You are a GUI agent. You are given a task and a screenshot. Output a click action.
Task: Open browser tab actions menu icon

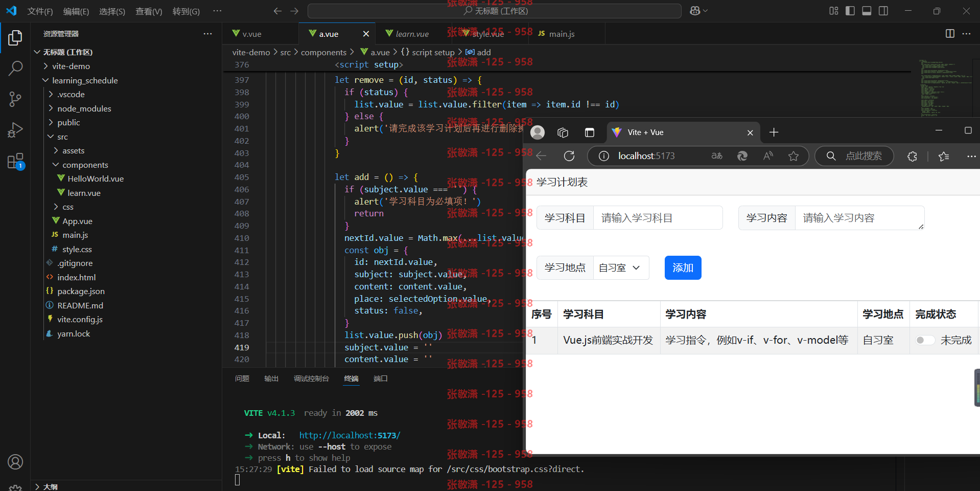(589, 132)
